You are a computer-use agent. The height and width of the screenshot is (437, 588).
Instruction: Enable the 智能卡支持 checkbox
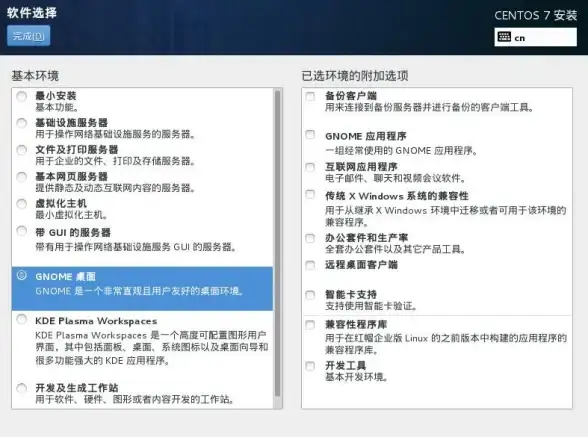(310, 295)
